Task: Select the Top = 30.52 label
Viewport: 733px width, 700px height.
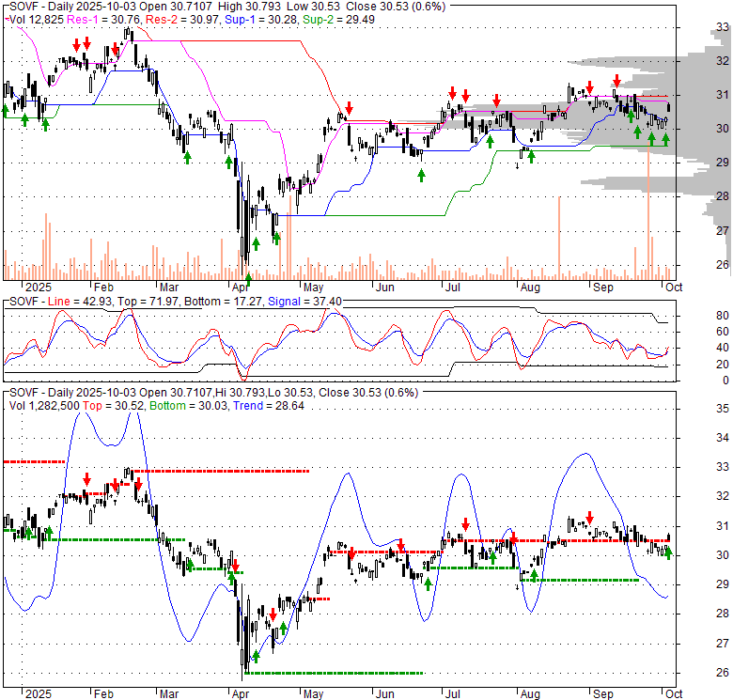Action: [x=114, y=406]
